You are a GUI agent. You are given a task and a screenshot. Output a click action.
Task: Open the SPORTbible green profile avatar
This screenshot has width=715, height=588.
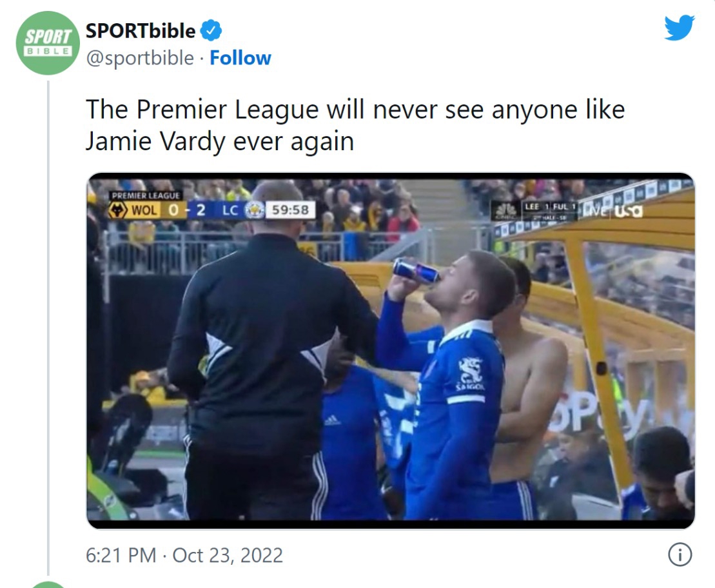pyautogui.click(x=48, y=43)
